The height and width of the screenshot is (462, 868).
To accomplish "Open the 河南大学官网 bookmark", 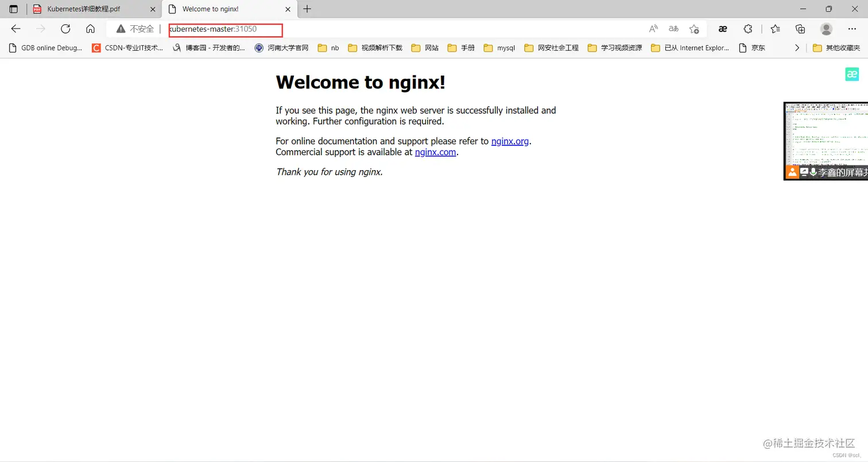I will point(282,48).
